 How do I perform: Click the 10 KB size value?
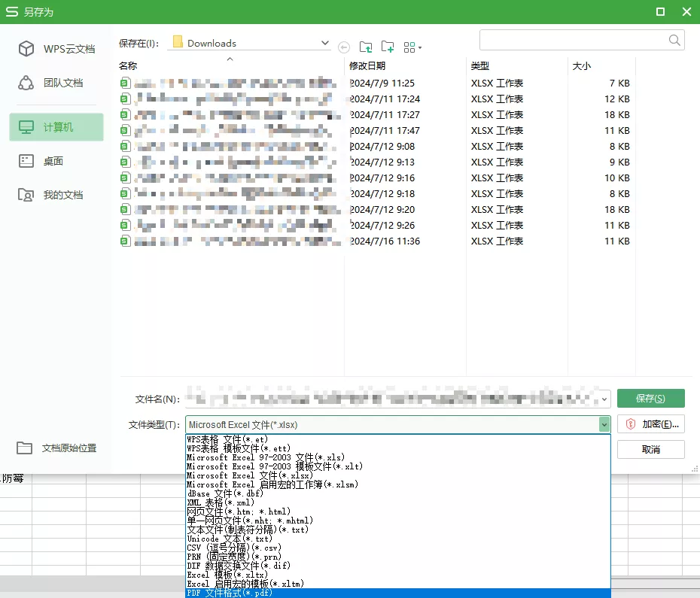[617, 178]
